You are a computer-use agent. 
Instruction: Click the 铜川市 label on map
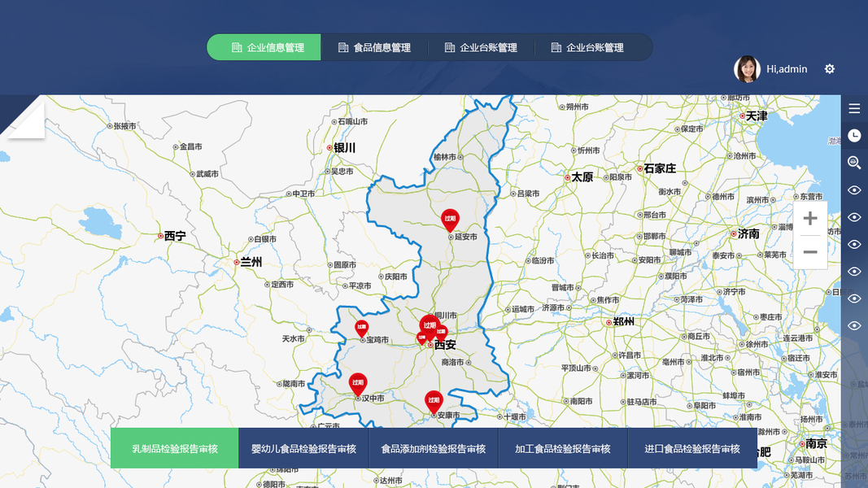click(x=446, y=316)
